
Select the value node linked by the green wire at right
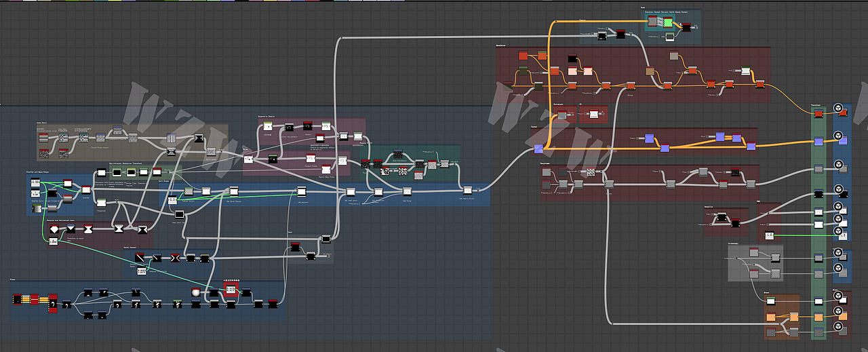pyautogui.click(x=769, y=235)
